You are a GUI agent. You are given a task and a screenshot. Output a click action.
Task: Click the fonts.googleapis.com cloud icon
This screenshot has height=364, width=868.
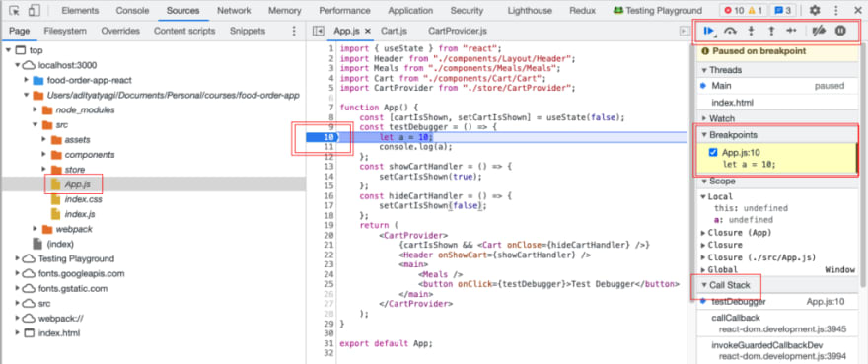tap(29, 273)
